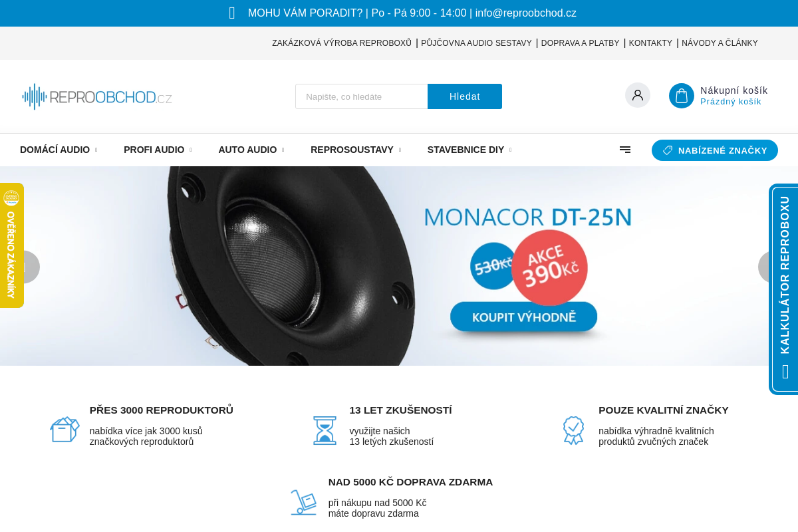798x532 pixels.
Task: Click the hourglass experience icon
Action: [325, 430]
